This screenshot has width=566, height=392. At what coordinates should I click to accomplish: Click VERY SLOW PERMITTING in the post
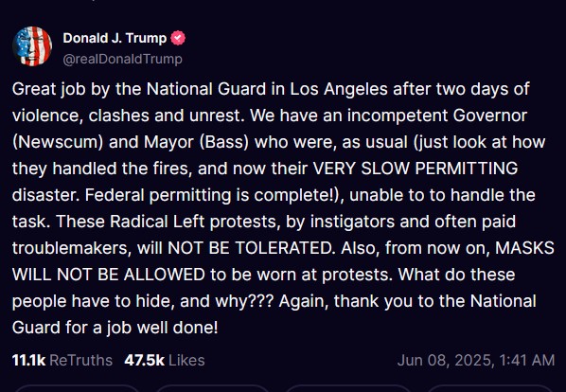point(416,169)
